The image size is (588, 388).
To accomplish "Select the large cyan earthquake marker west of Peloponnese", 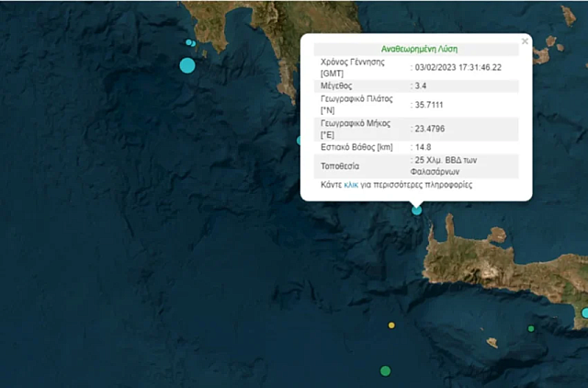I will click(x=187, y=65).
